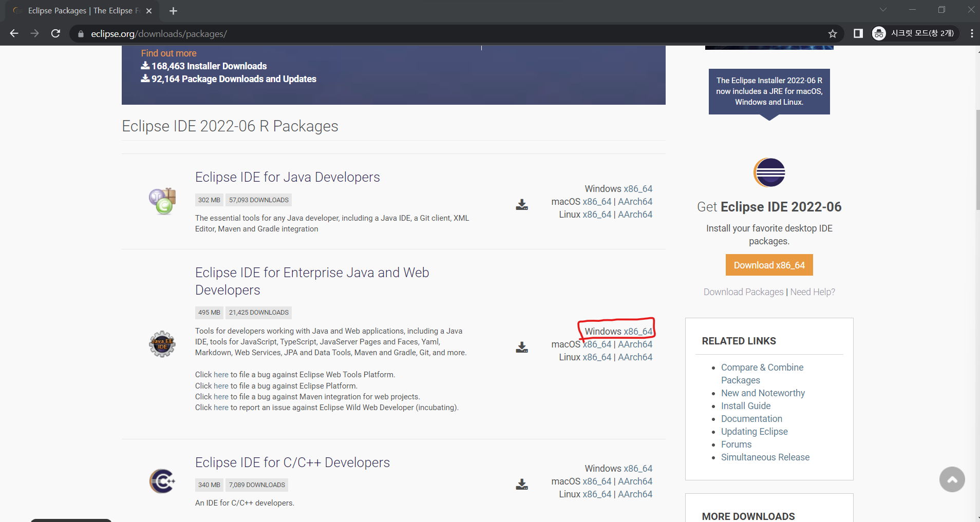The image size is (980, 522).
Task: Download Enterprise Java macOS x86_64
Action: pyautogui.click(x=597, y=344)
